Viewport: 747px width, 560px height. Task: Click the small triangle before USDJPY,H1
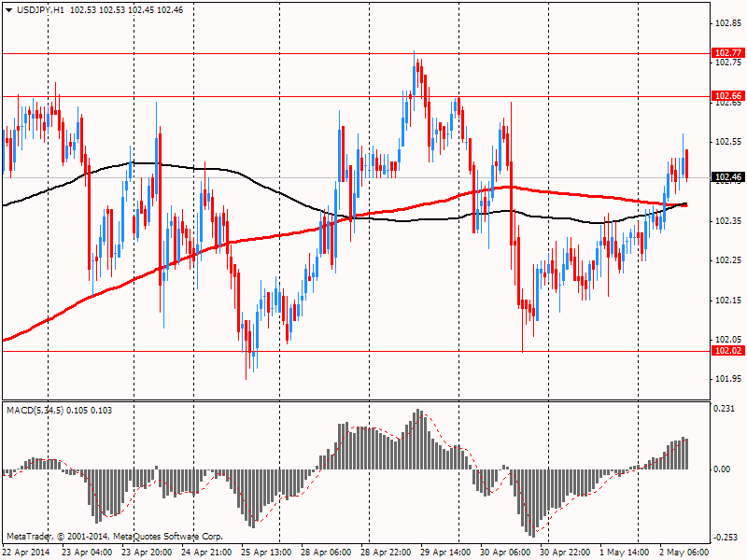tap(8, 8)
